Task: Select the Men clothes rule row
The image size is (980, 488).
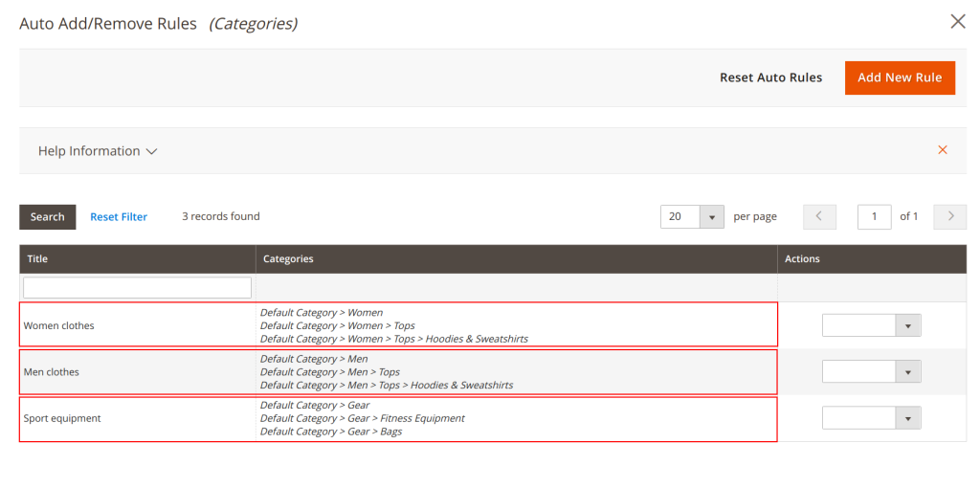Action: [x=52, y=372]
